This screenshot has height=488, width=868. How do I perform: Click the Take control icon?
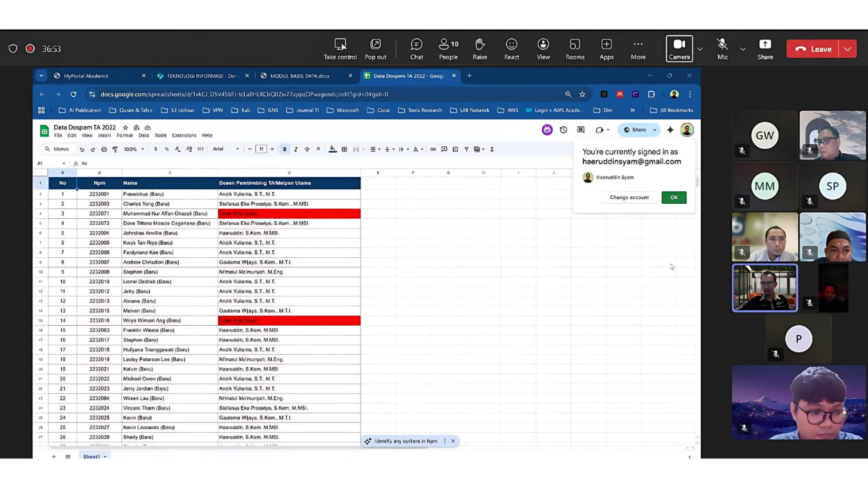[340, 48]
